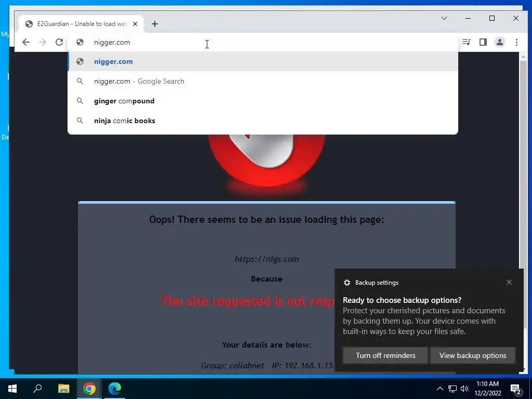This screenshot has height=399, width=532.
Task: Click the globe icon inside the address bar
Action: [80, 42]
